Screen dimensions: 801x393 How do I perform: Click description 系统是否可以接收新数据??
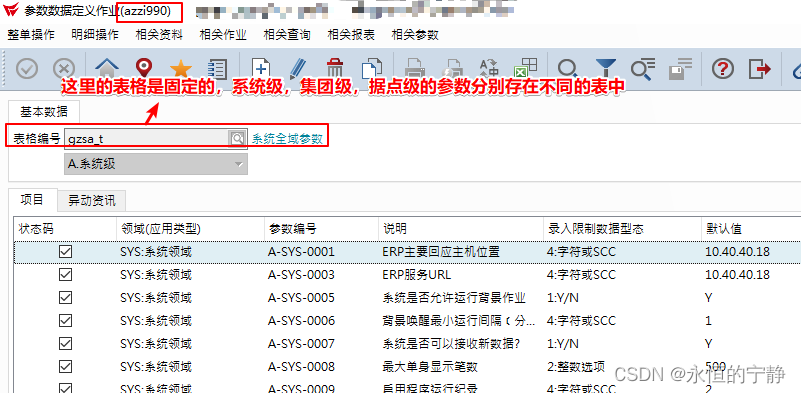click(x=451, y=344)
